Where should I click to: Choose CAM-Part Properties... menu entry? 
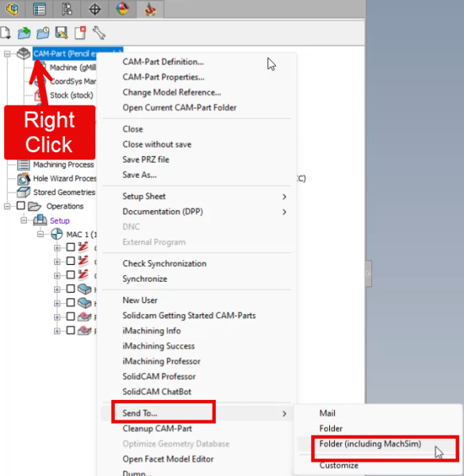tap(163, 77)
